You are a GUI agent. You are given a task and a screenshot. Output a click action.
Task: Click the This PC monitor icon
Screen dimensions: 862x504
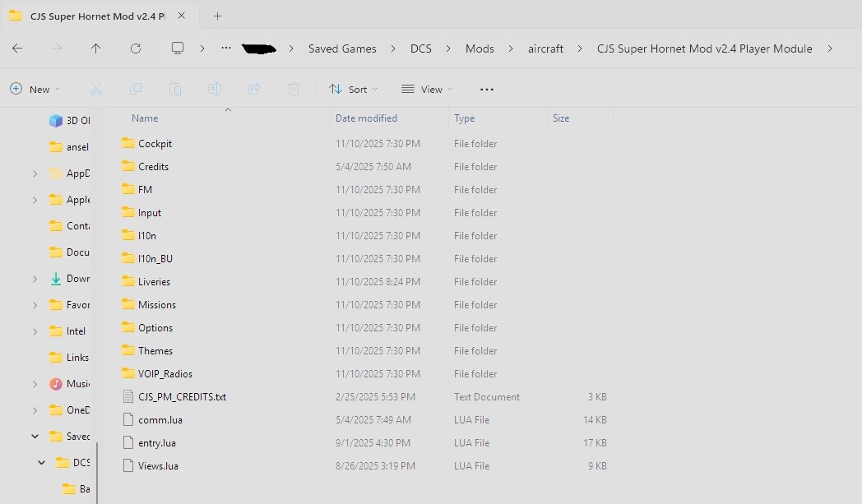coord(178,49)
